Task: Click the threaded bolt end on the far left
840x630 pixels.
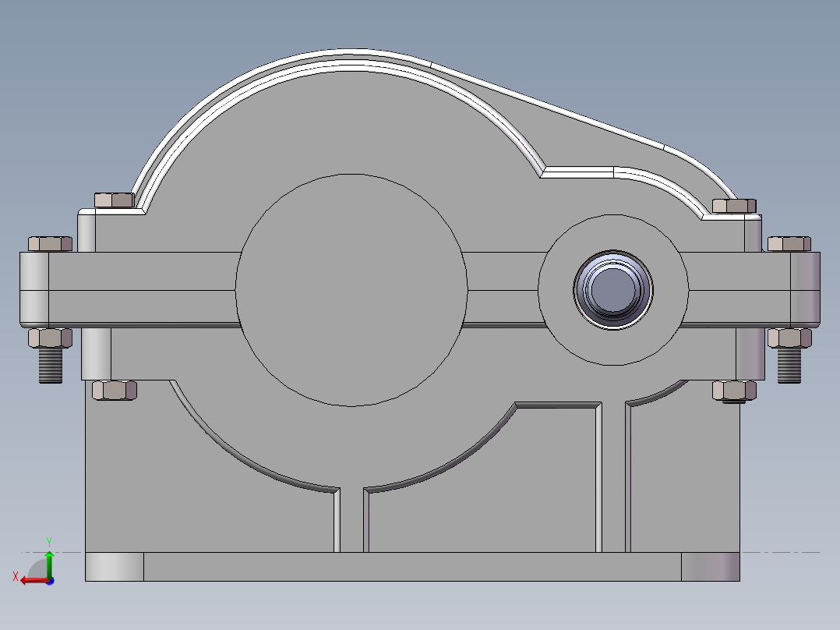Action: (x=51, y=365)
